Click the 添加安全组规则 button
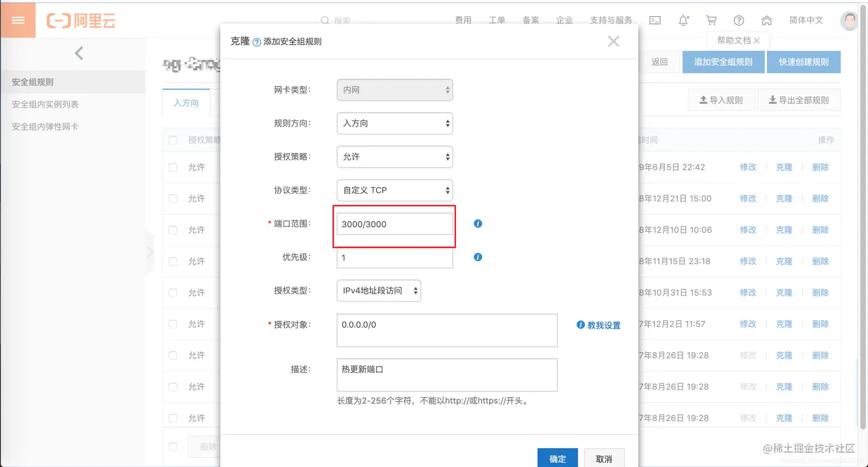Viewport: 868px width, 467px height. [x=723, y=62]
